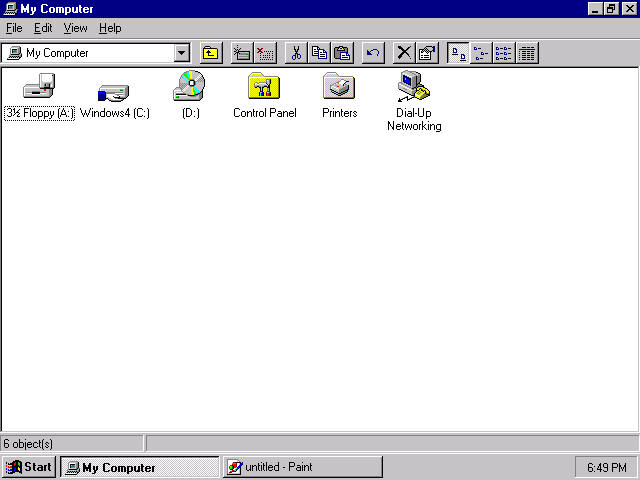
Task: Click the My Computer title bar system icon
Action: 10,9
